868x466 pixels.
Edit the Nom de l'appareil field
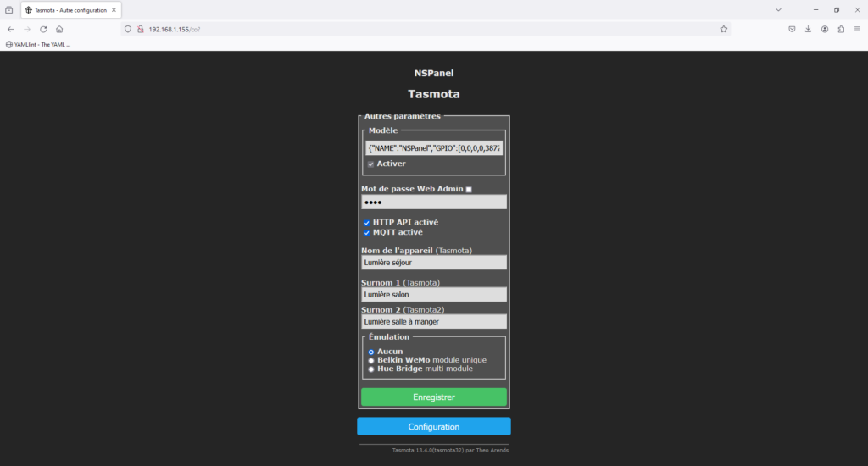point(434,263)
